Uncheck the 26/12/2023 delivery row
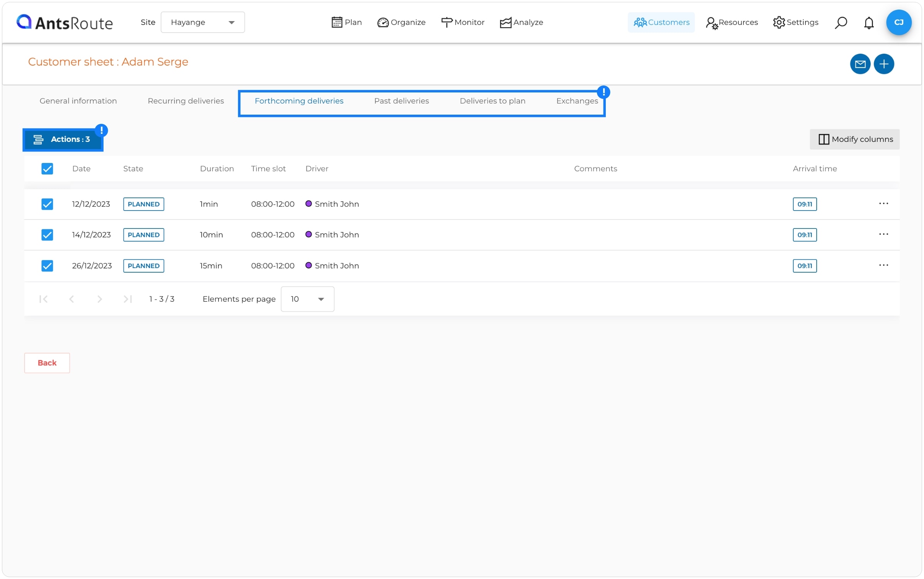This screenshot has height=579, width=924. point(47,266)
